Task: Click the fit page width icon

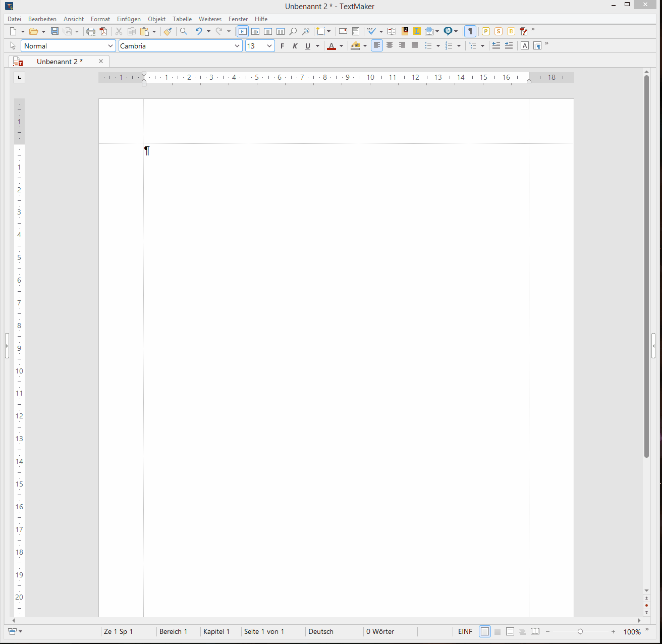Action: pos(255,31)
